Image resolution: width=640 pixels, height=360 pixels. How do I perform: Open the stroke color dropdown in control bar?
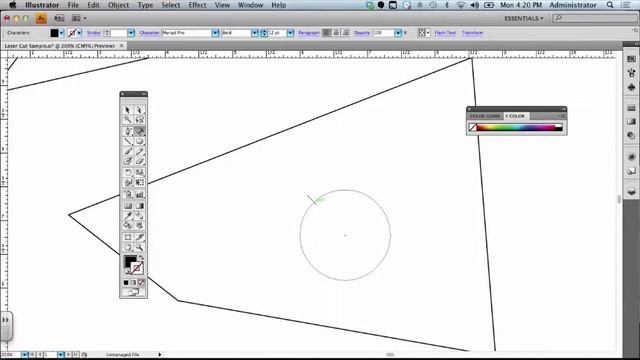click(x=79, y=33)
